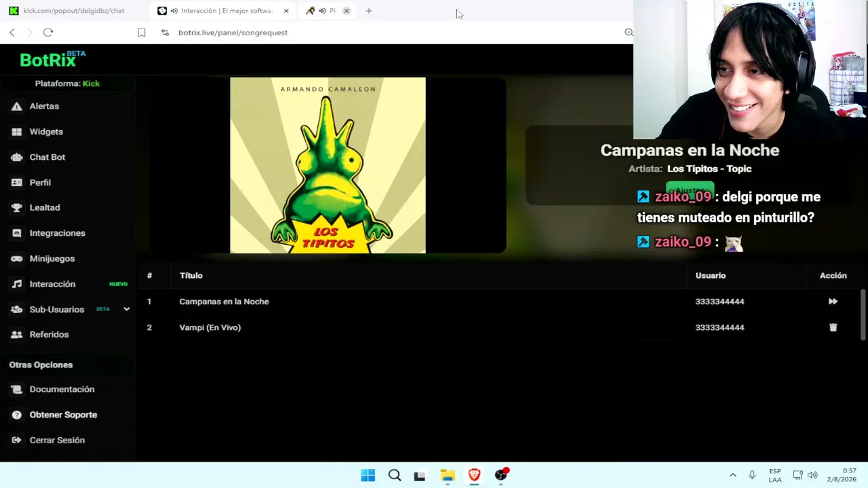The image size is (868, 488).
Task: Click the Brave browser taskbar icon
Action: click(x=474, y=475)
